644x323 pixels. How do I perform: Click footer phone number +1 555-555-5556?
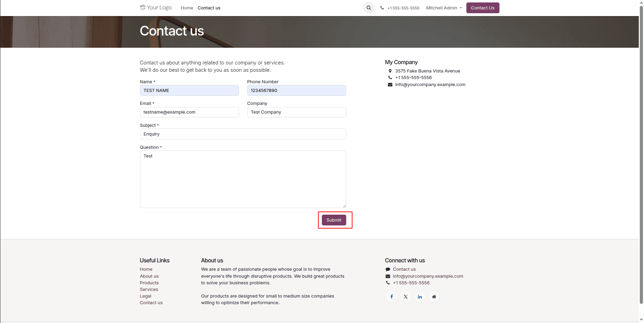point(411,283)
